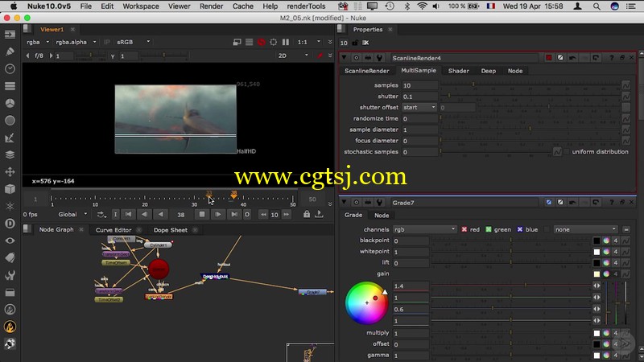Viewport: 644px width, 362px height.
Task: Open help for the ScanlineRender4 node
Action: 612,58
